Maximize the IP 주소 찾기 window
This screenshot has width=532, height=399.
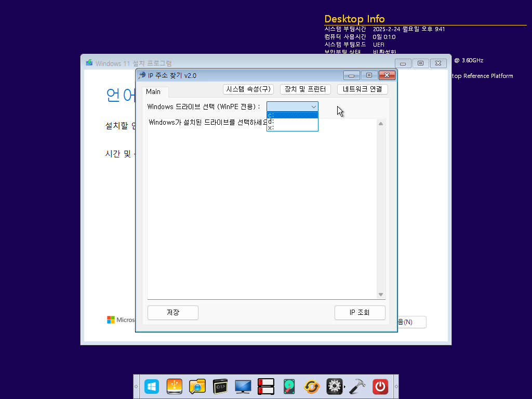[x=369, y=75]
